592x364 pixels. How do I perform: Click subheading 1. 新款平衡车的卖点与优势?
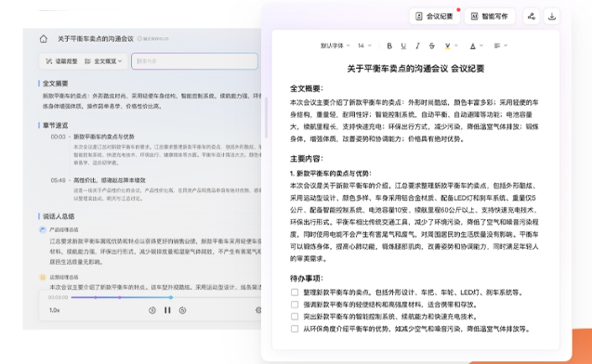(331, 174)
